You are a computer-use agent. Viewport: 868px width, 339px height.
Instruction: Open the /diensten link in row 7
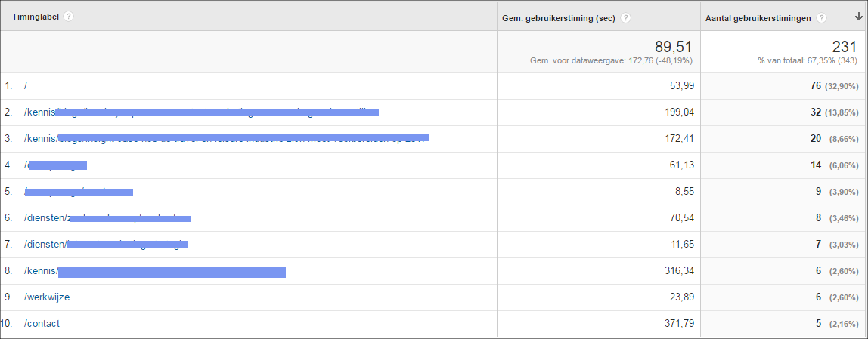(106, 245)
